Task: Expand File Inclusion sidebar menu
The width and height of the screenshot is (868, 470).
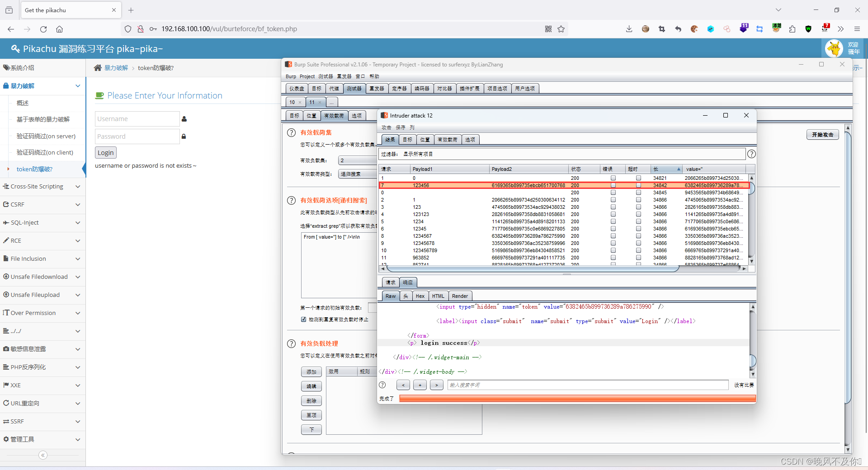Action: tap(42, 259)
